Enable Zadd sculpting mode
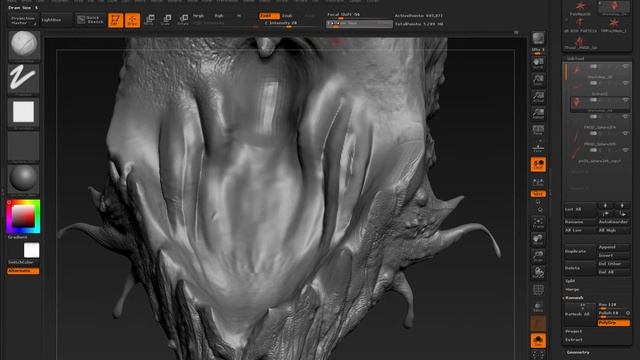Screen dimensions: 640x360 (269, 16)
